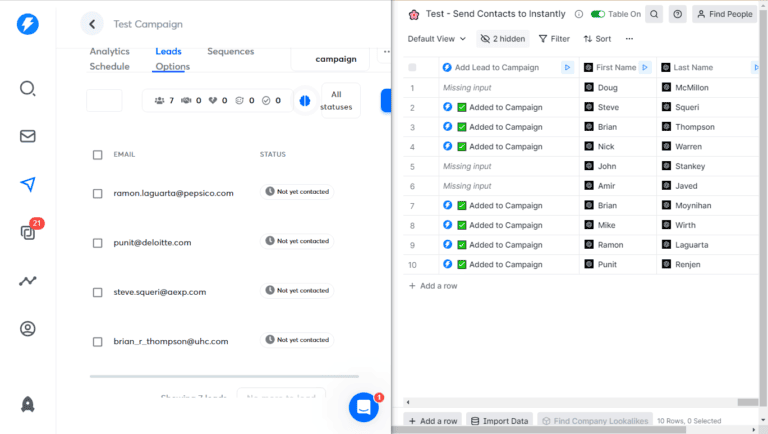Open the account profile icon in sidebar
The width and height of the screenshot is (768, 434).
(x=28, y=329)
